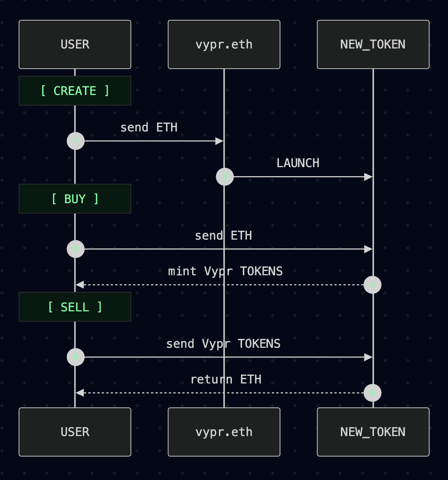The width and height of the screenshot is (448, 480).
Task: Click circle 4 on the NEW_TOKEN lifeline
Action: point(372,285)
